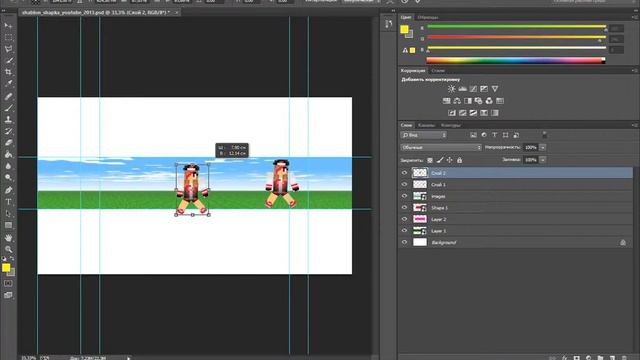Add Color Balance adjustment layer
Viewport: 640px width, 360px height.
[x=457, y=101]
